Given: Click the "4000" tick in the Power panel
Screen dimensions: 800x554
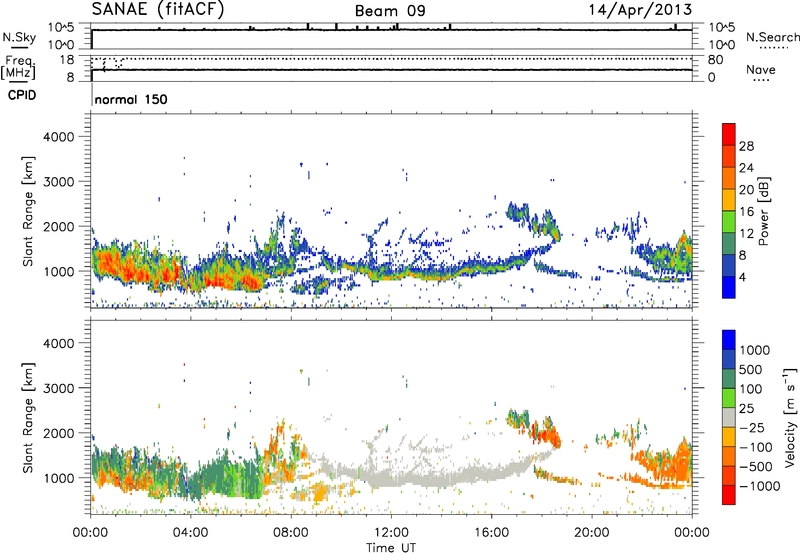Looking at the screenshot, I should [58, 137].
